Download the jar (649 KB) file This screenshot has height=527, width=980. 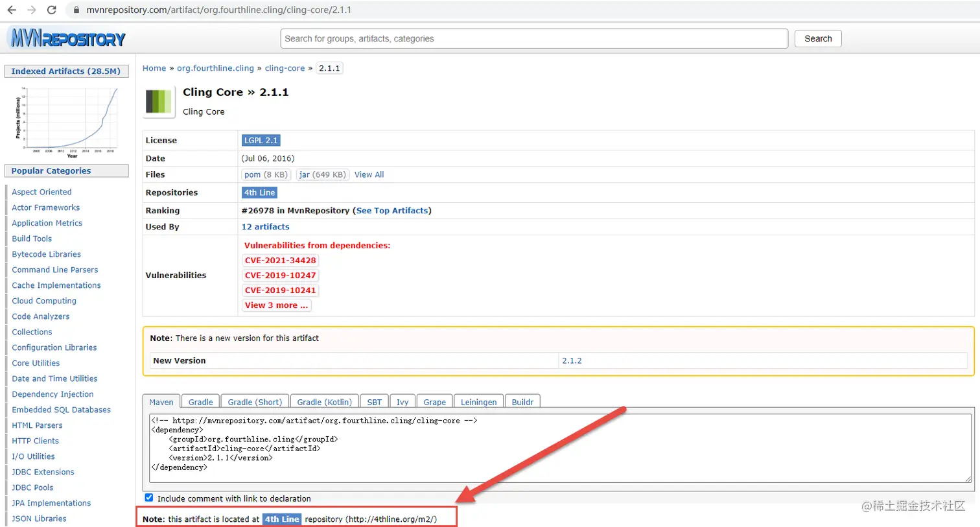pos(322,174)
